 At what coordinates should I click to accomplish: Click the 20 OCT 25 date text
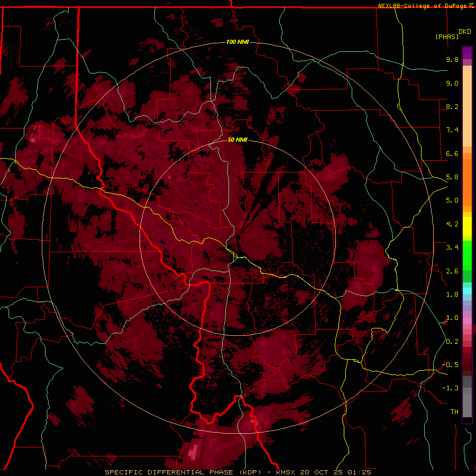click(323, 472)
